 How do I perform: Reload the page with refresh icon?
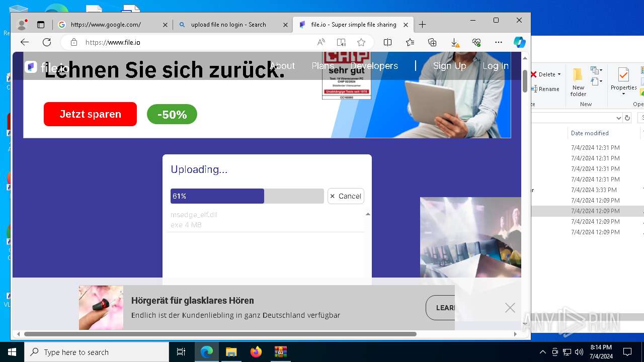(47, 42)
